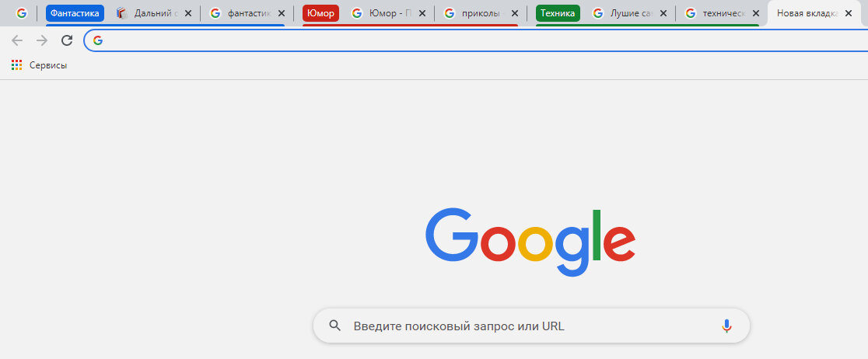Go forward using the forward arrow
The height and width of the screenshot is (359, 868).
click(42, 40)
